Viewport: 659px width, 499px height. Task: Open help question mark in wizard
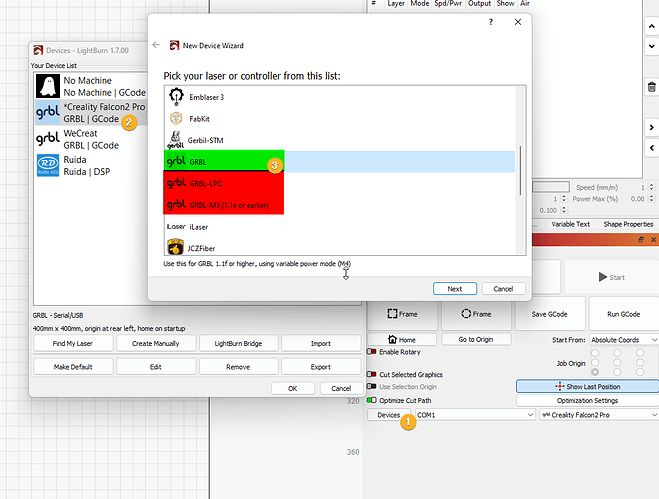coord(490,22)
